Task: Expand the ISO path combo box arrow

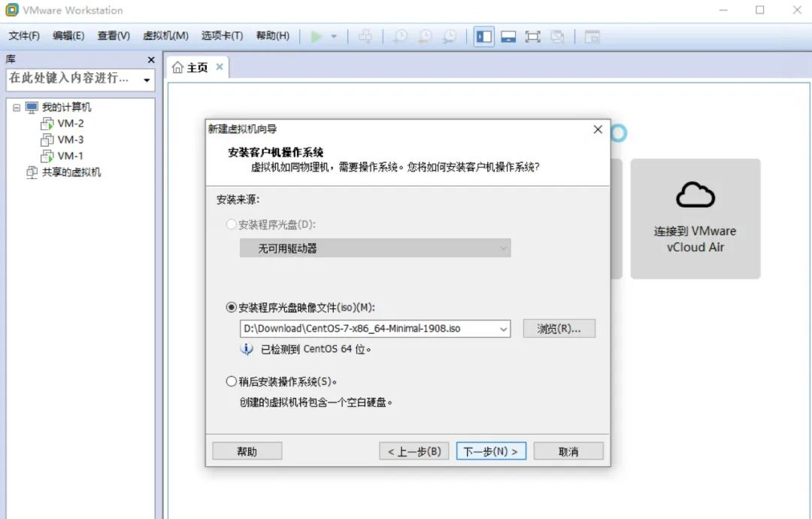Action: [503, 329]
